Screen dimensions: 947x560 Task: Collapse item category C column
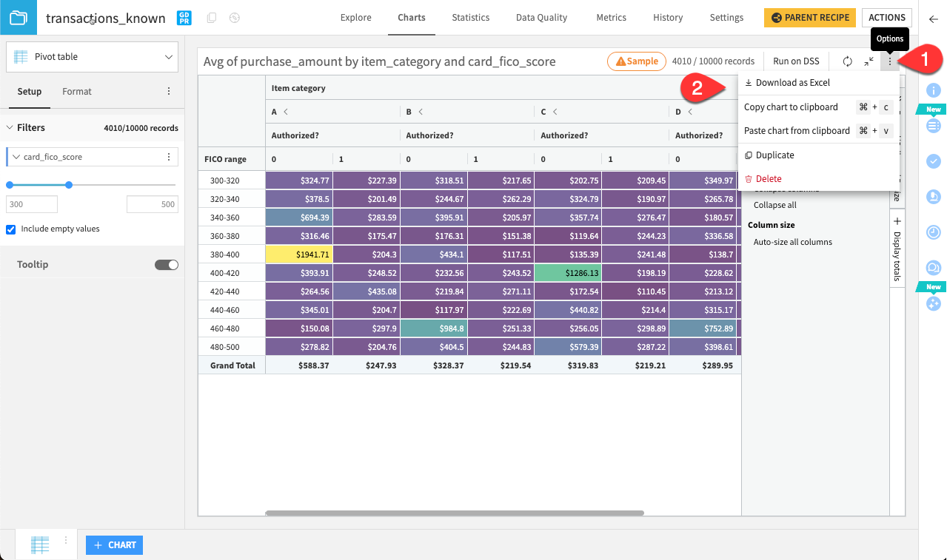555,112
